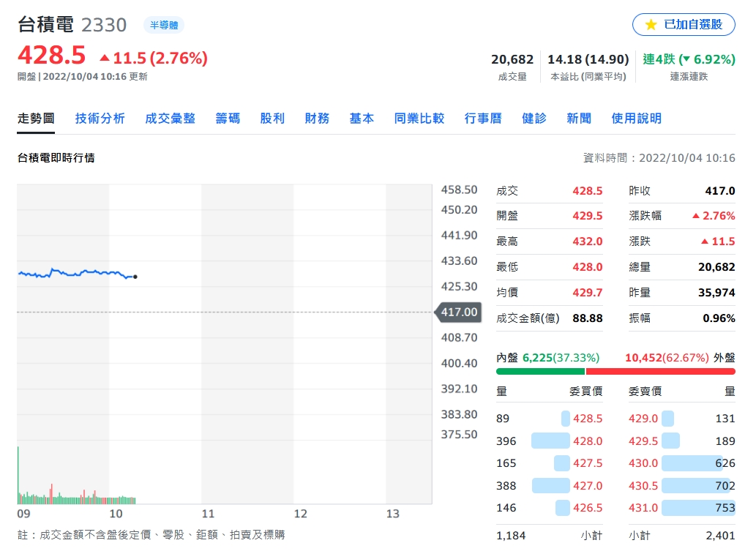Viewport: 756px width, 554px height.
Task: Select the 基本 tab
Action: coord(362,118)
